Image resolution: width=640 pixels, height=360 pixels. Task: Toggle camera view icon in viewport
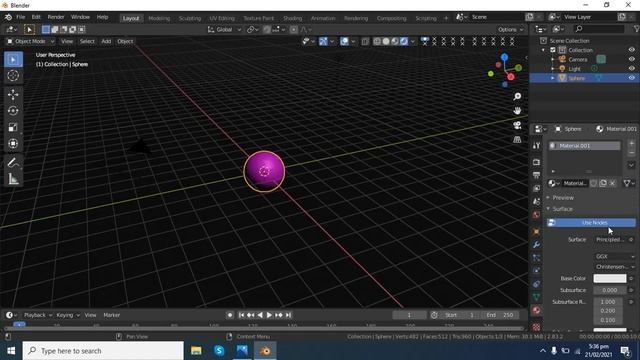517,125
